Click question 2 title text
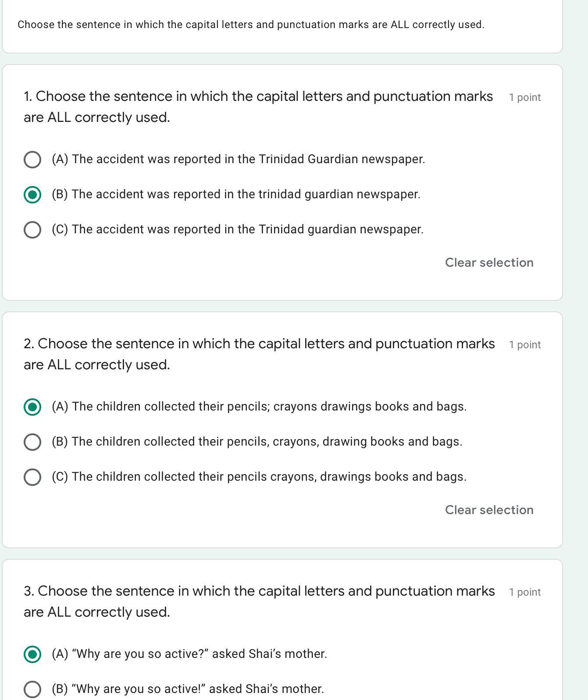588x700 pixels. 259,354
